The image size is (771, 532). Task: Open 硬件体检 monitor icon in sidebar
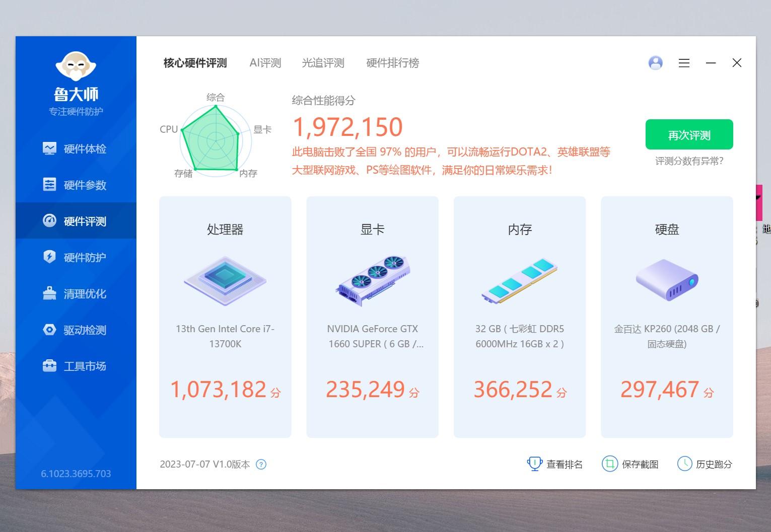(x=49, y=148)
